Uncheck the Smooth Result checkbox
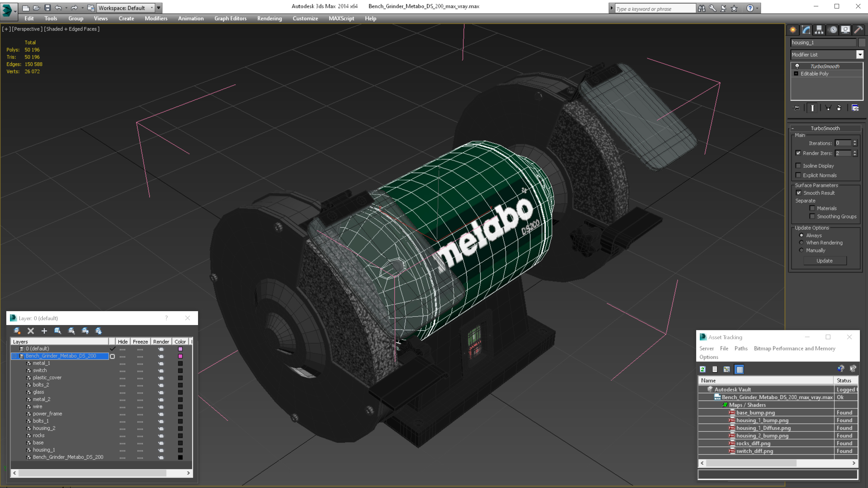The height and width of the screenshot is (488, 868). coord(799,193)
